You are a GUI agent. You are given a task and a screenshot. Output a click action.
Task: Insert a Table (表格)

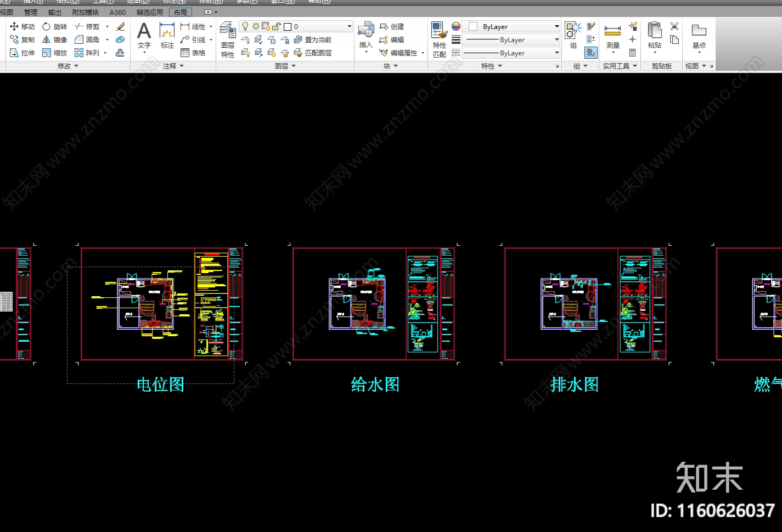click(x=193, y=53)
